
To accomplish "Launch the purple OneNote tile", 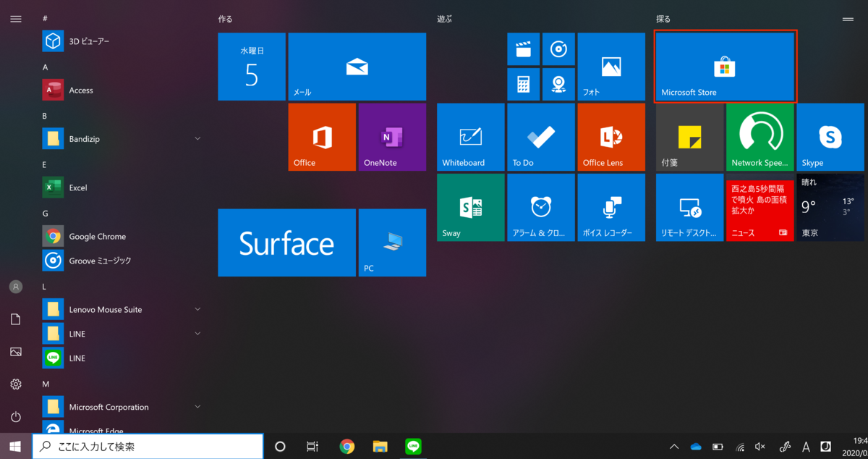I will (x=392, y=137).
